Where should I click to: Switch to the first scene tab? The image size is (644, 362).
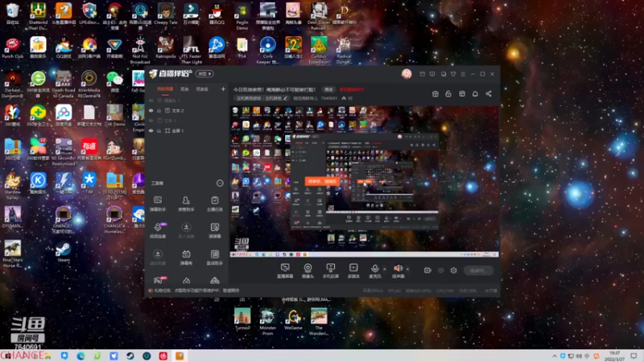(165, 89)
